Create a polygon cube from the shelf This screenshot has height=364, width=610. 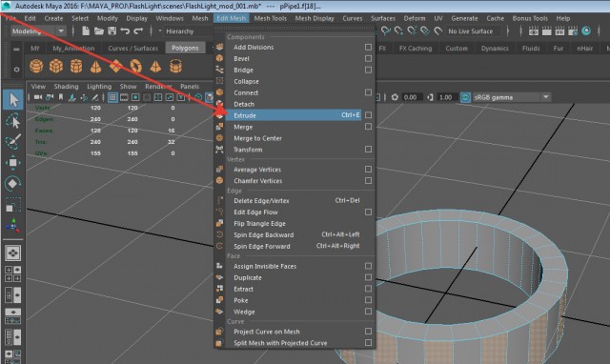point(56,66)
